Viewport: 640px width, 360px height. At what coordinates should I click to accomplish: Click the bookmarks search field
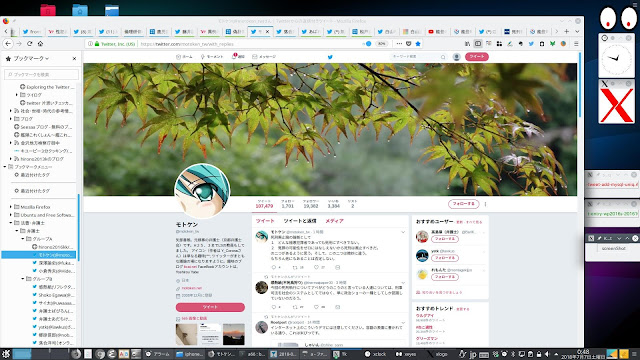click(42, 74)
